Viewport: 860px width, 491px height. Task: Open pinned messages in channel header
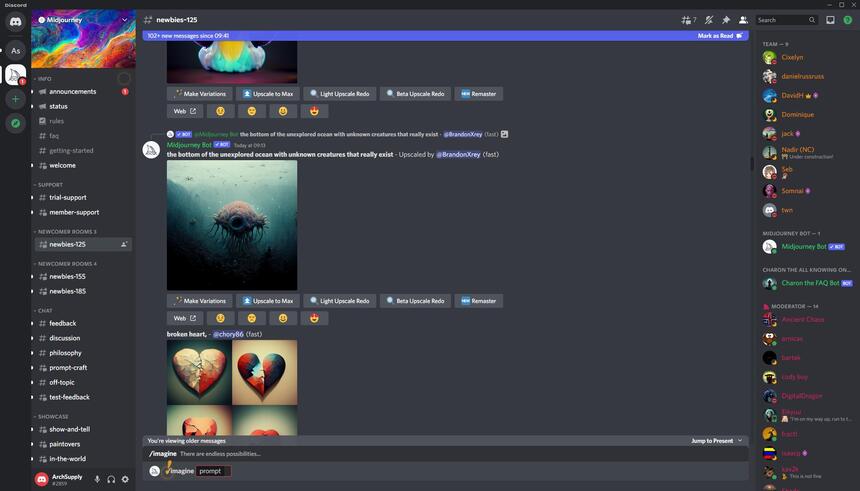coord(726,20)
